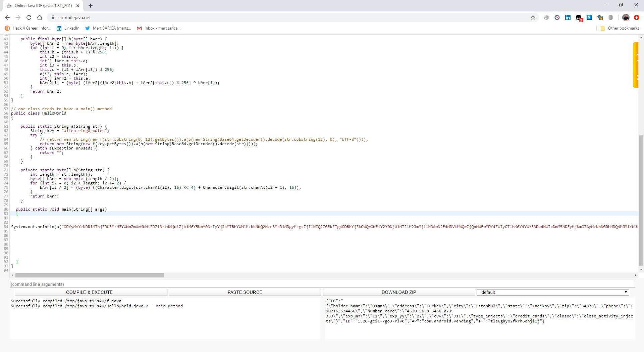Click the editor scroll left arrow
The height and width of the screenshot is (352, 644).
tap(12, 275)
